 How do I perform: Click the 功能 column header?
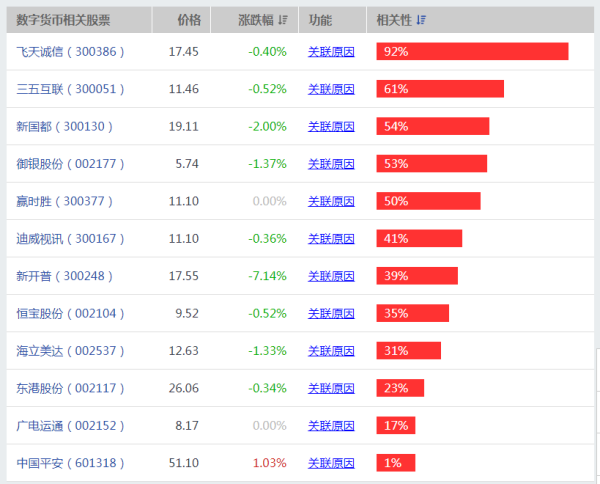[x=332, y=20]
